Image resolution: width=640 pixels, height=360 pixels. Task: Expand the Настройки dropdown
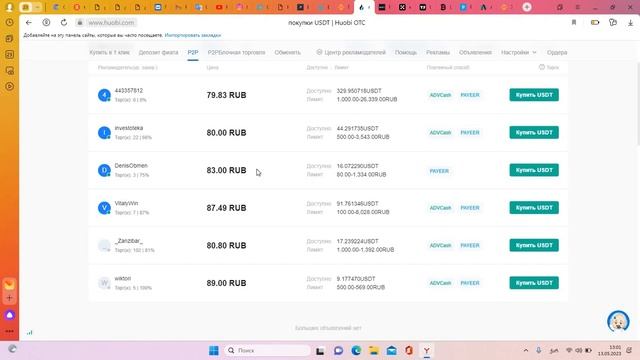[x=518, y=52]
